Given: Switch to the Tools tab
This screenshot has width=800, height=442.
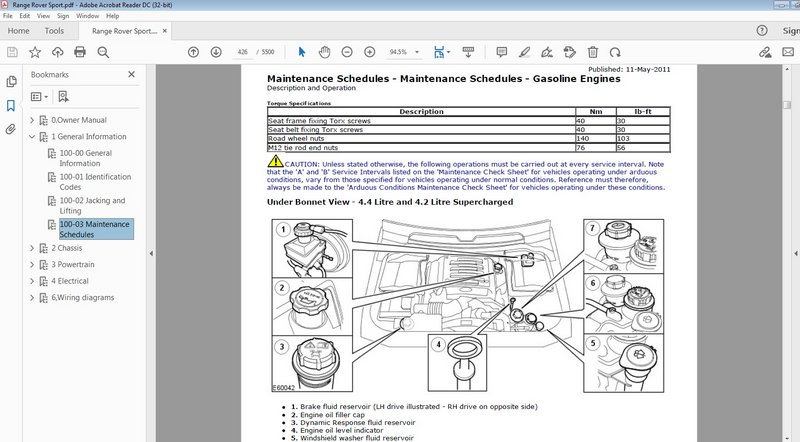Looking at the screenshot, I should (54, 31).
